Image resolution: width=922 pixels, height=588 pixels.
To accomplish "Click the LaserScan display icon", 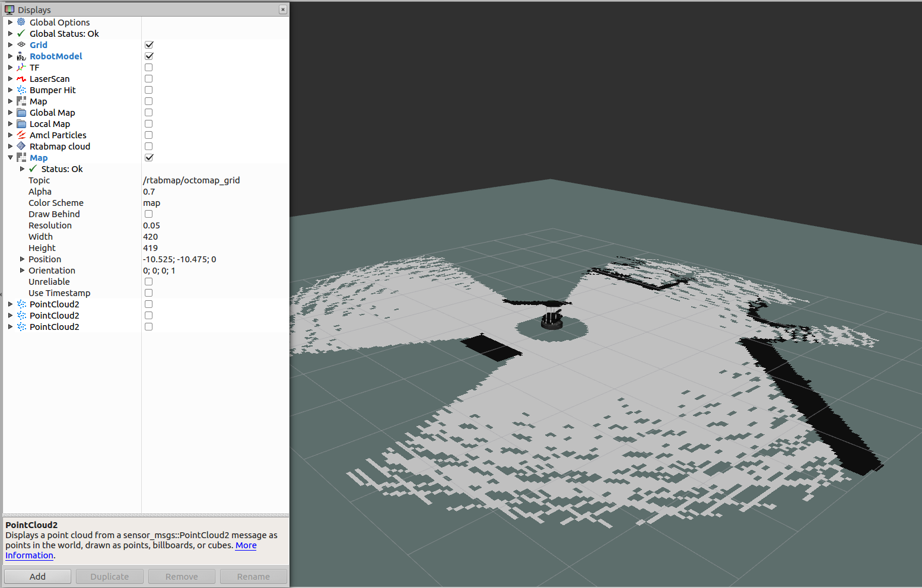I will [x=21, y=78].
